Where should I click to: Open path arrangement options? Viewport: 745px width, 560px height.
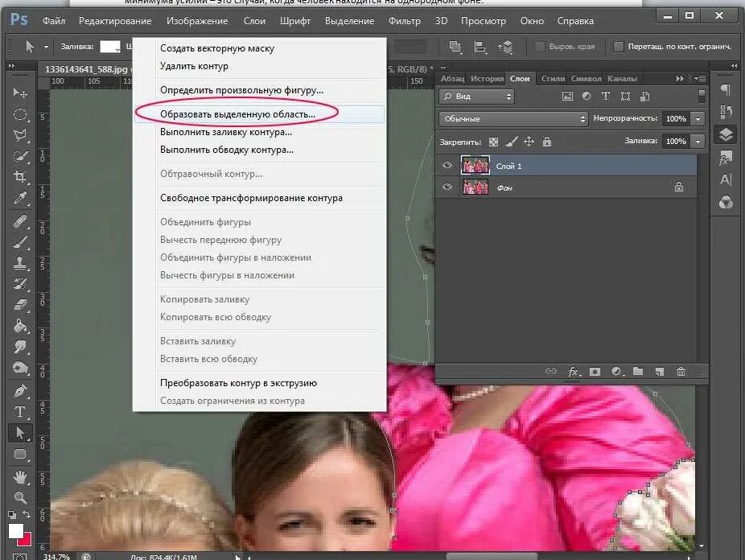[x=505, y=47]
